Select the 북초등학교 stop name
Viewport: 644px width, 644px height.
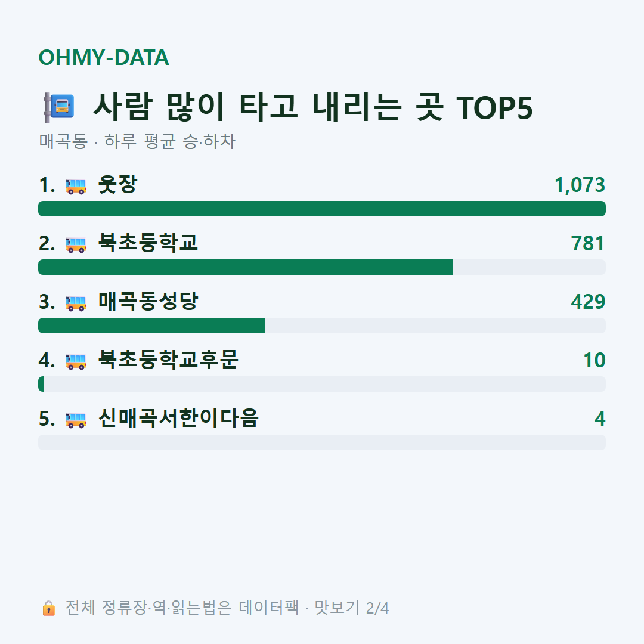pyautogui.click(x=148, y=243)
